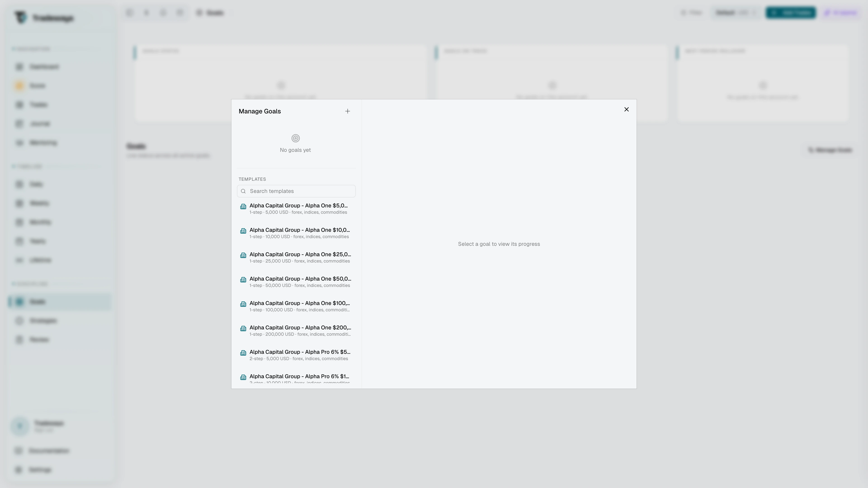The height and width of the screenshot is (488, 868).
Task: Click the search magnifier icon in templates
Action: [x=243, y=191]
